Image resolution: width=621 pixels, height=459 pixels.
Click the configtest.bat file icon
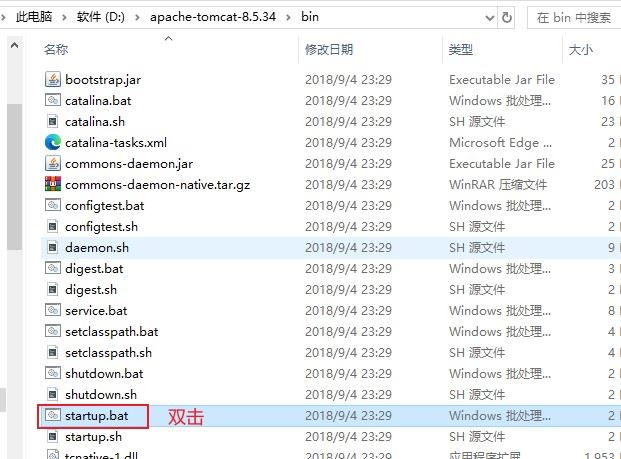(x=53, y=205)
